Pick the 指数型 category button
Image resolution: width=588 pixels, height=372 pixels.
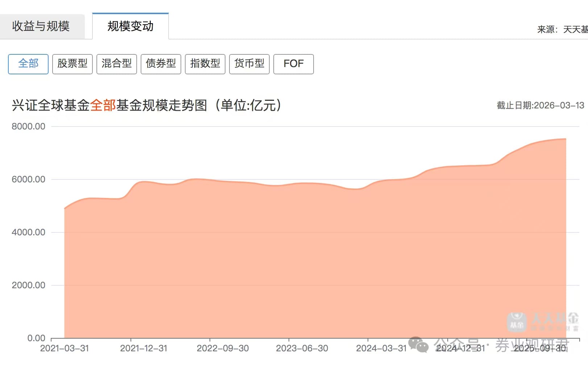point(205,64)
